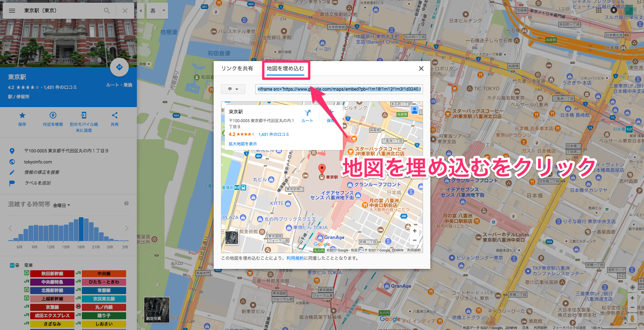Click the flag add label icon
The height and width of the screenshot is (330, 644).
point(12,183)
